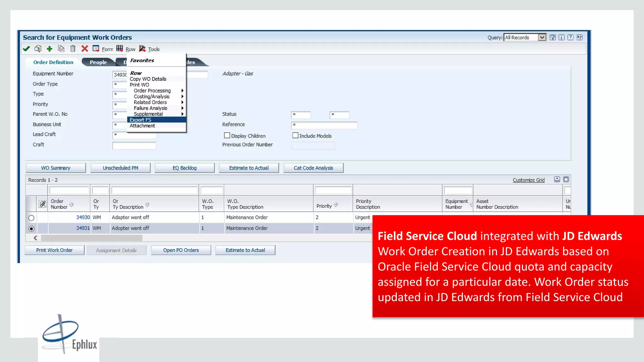Image resolution: width=644 pixels, height=362 pixels.
Task: Click the Open PO Orders button
Action: click(181, 250)
